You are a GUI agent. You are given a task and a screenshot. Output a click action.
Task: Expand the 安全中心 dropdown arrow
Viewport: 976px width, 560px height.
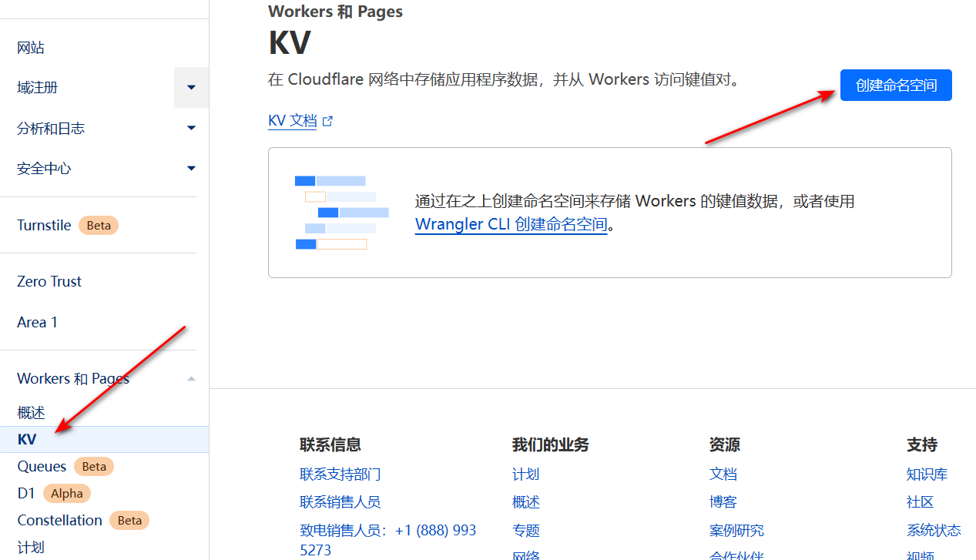pos(191,168)
